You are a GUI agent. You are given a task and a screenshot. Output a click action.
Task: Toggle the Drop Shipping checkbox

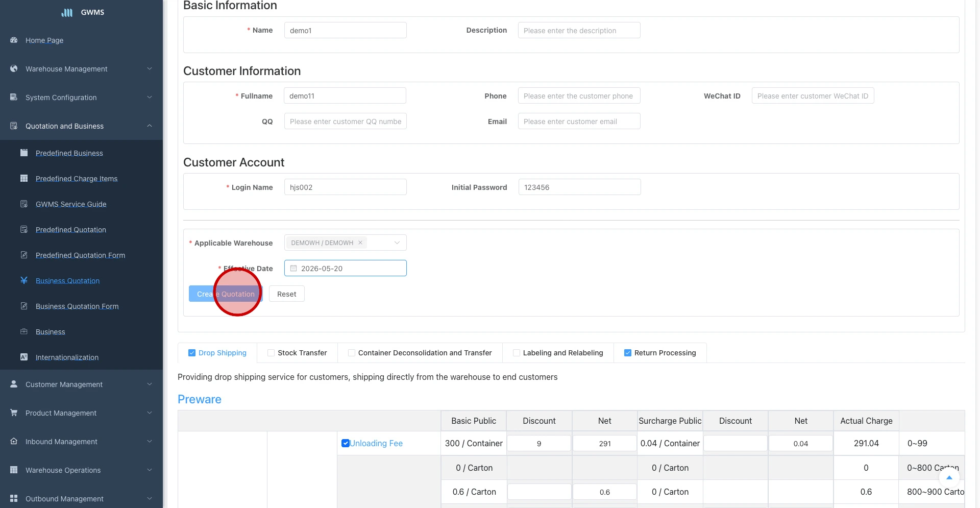(x=192, y=353)
